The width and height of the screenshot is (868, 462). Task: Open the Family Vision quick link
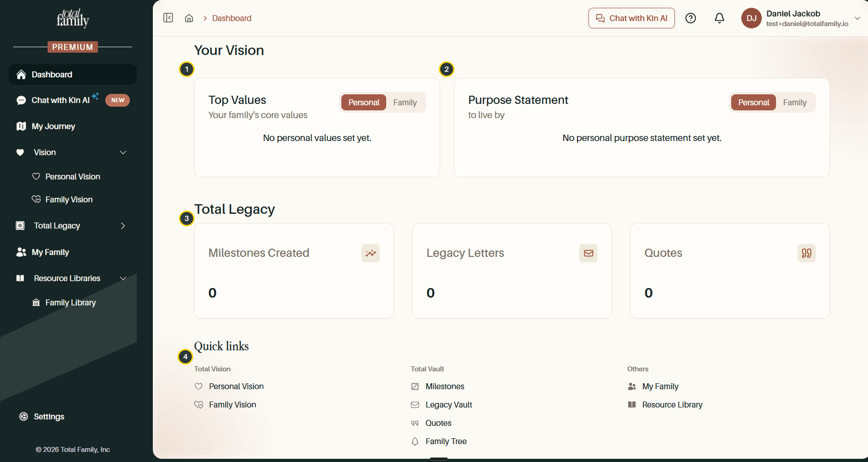(225, 405)
